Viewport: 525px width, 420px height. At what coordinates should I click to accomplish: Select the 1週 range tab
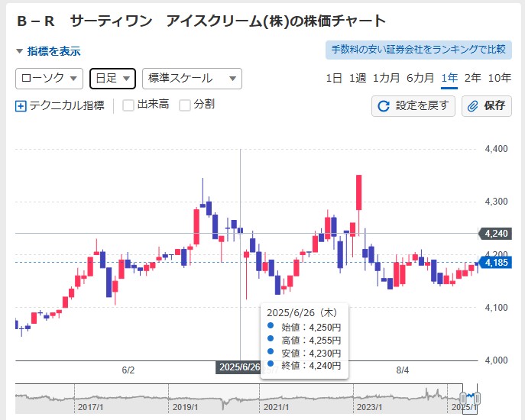tap(358, 78)
